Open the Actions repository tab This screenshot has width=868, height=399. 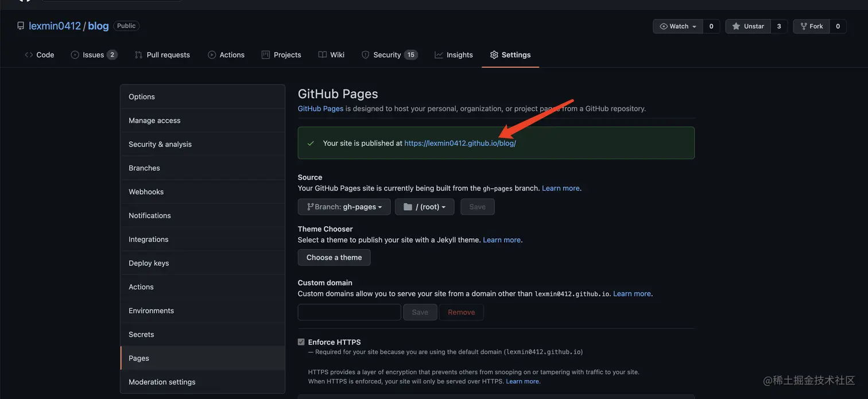[226, 55]
